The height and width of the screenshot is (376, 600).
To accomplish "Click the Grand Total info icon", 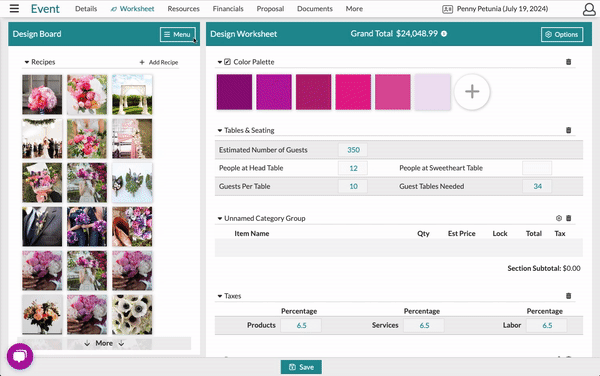I will (x=444, y=34).
